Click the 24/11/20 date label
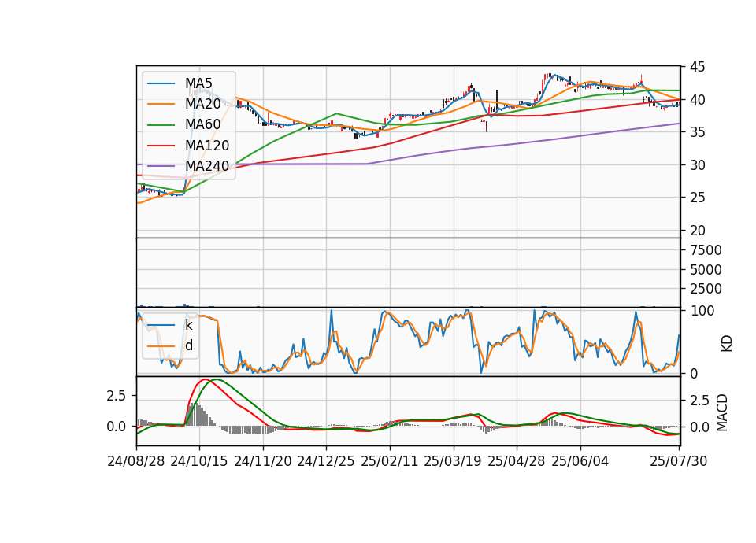Image resolution: width=756 pixels, height=543 pixels. pos(263,461)
